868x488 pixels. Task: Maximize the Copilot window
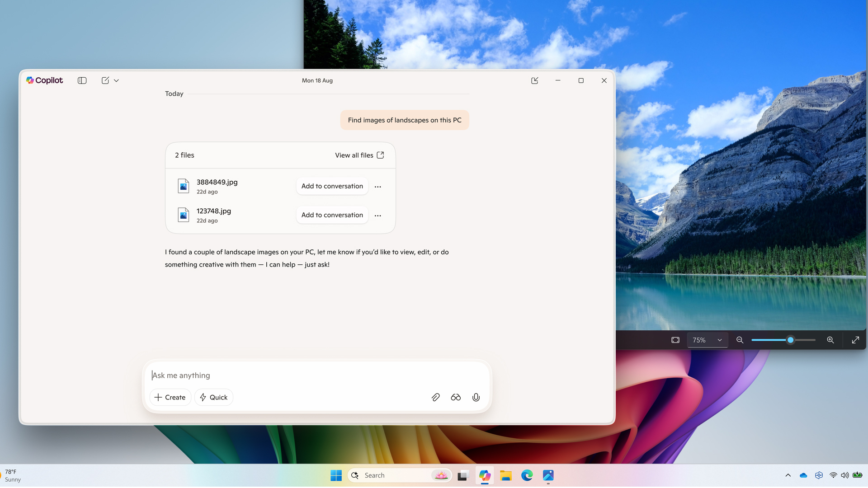(581, 80)
